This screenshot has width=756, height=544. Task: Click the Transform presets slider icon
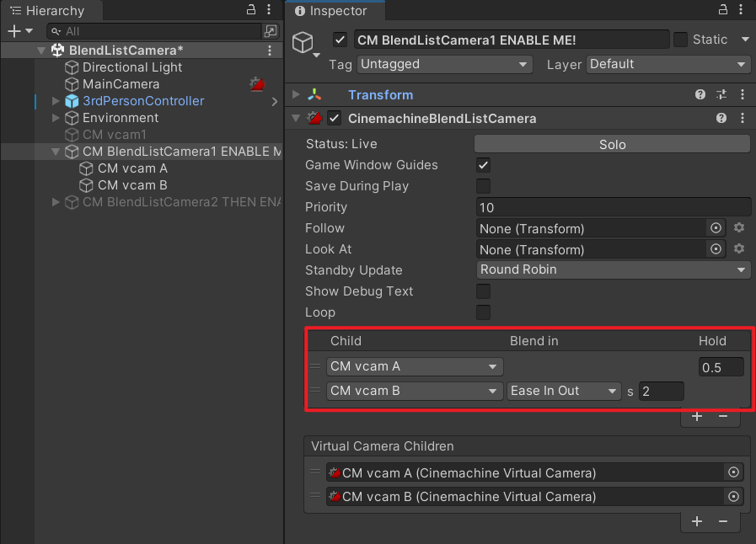click(721, 94)
